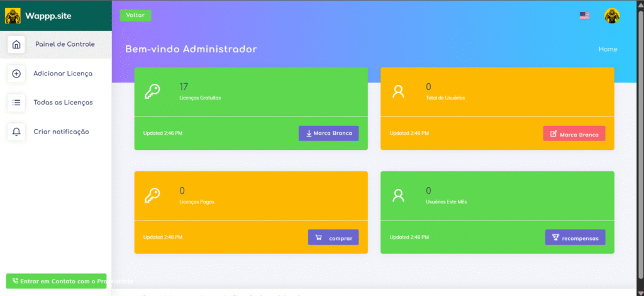The width and height of the screenshot is (644, 296).
Task: Click the Wappp.site gorilla logo icon
Action: 13,16
